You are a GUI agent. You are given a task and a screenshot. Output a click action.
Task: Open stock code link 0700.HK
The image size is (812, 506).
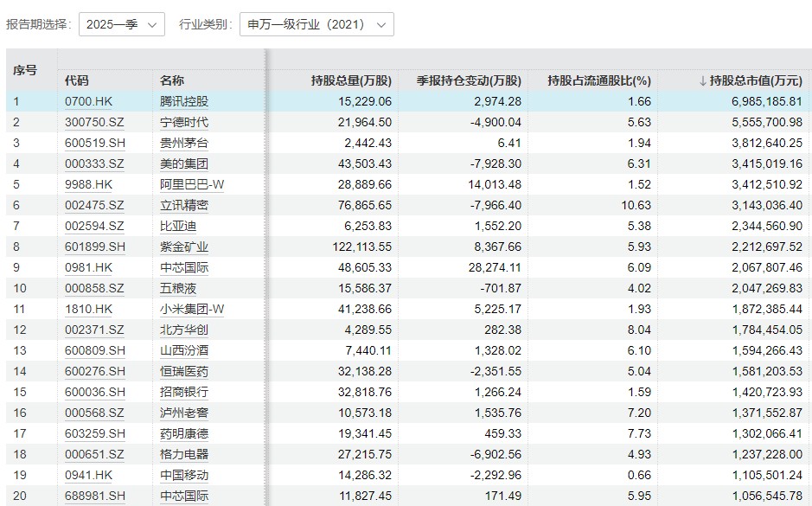click(x=88, y=101)
